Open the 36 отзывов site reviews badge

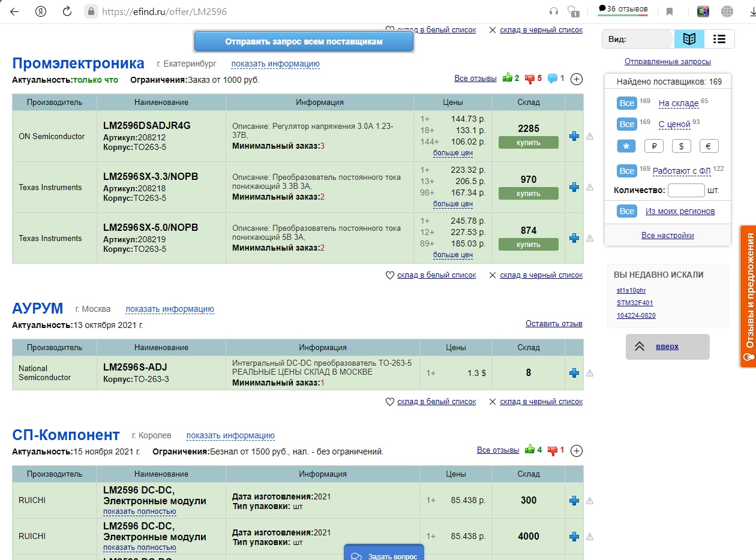(x=623, y=10)
